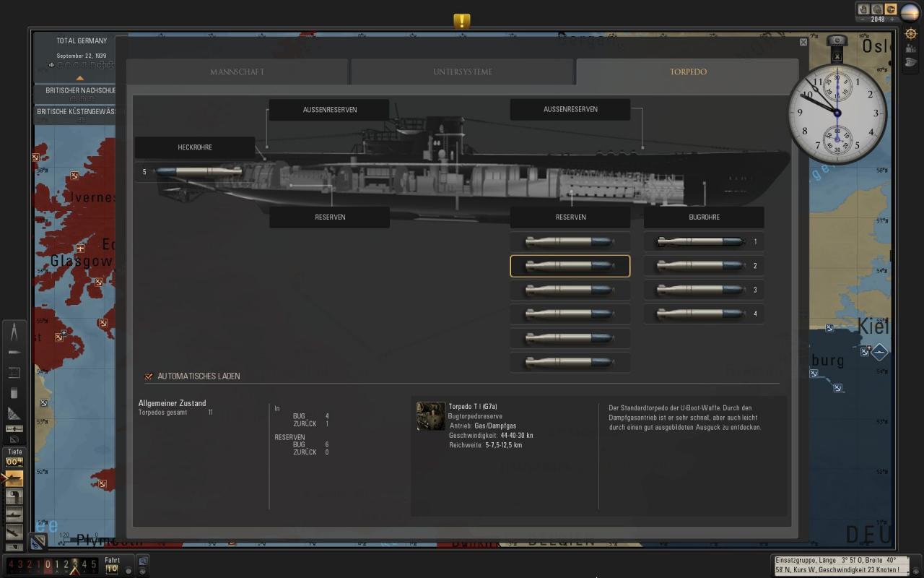The image size is (924, 578).
Task: Select the first bow reserve torpedo
Action: [570, 242]
